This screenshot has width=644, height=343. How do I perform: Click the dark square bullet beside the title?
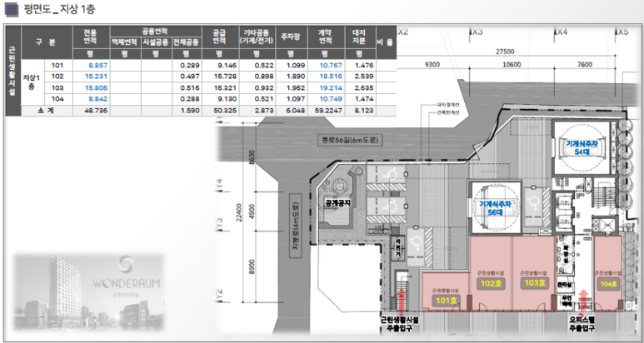[x=12, y=9]
